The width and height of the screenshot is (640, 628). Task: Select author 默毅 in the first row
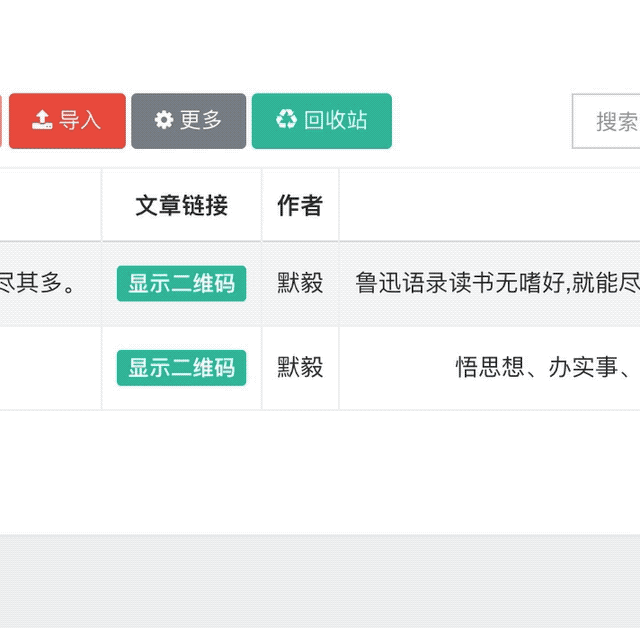[x=300, y=283]
